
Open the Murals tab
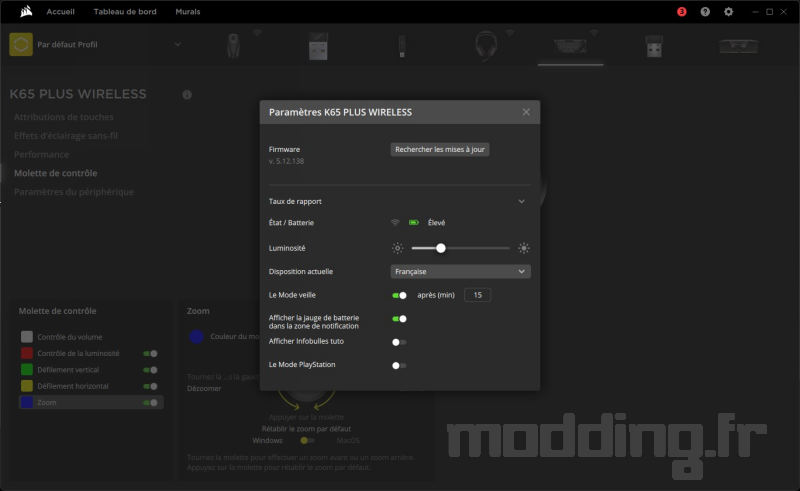188,11
